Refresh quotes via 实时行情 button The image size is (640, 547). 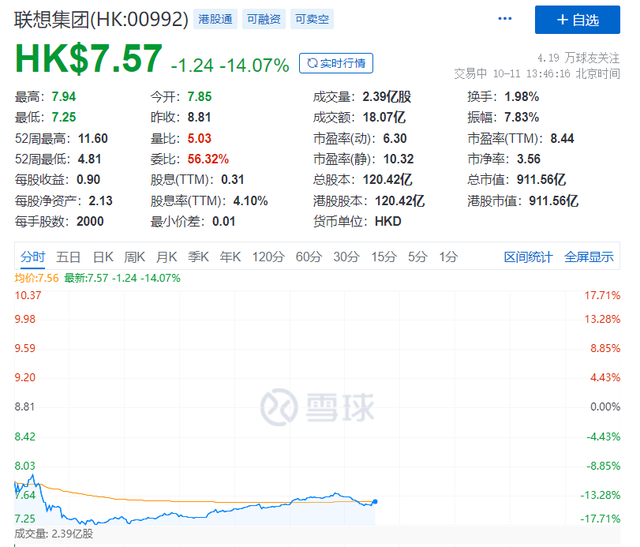(336, 63)
